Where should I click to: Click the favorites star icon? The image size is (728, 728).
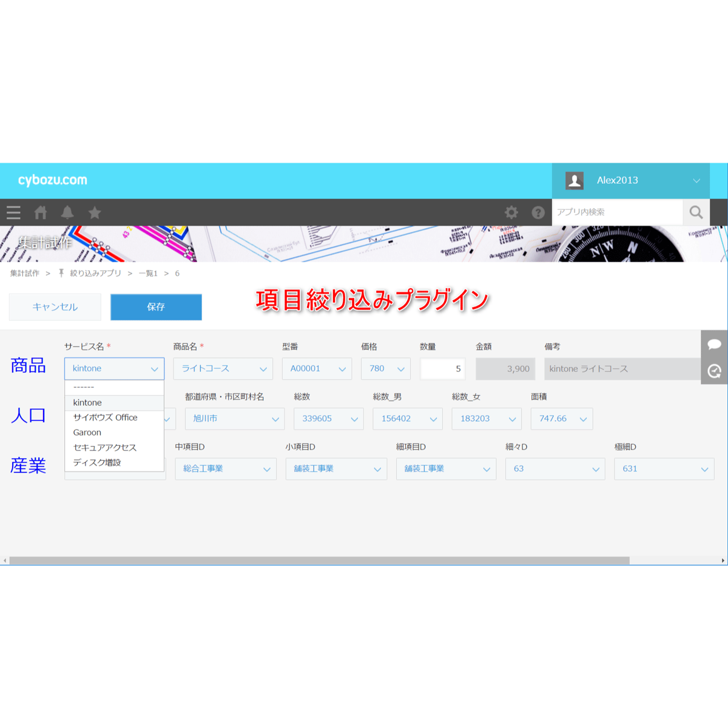95,212
